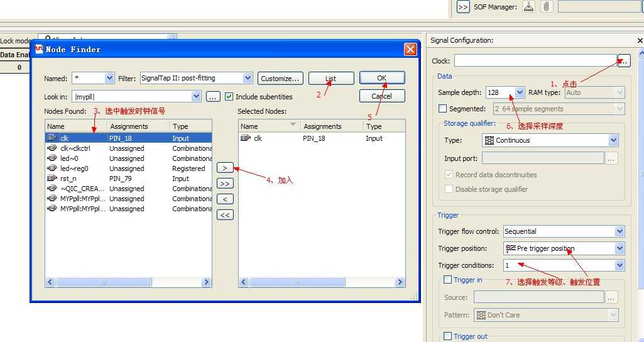Viewport: 644px width, 342px height.
Task: Enable the Trigger in checkbox
Action: pyautogui.click(x=448, y=280)
